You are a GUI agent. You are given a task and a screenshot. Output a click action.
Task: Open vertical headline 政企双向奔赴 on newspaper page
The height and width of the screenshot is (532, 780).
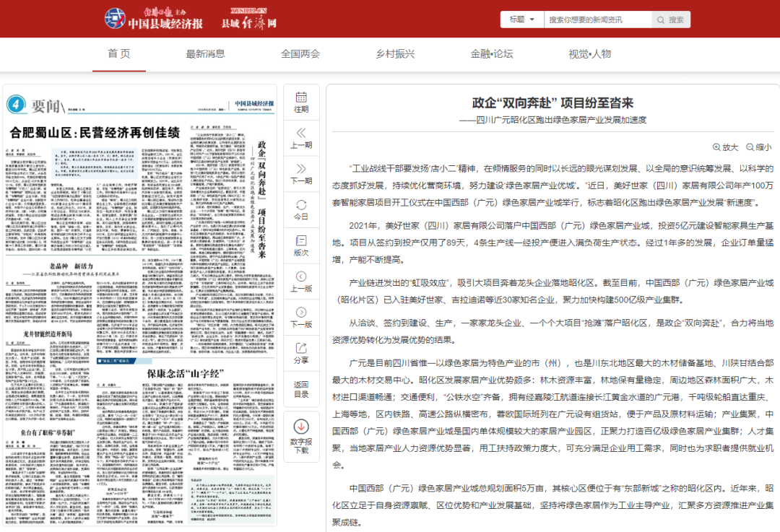click(x=261, y=199)
